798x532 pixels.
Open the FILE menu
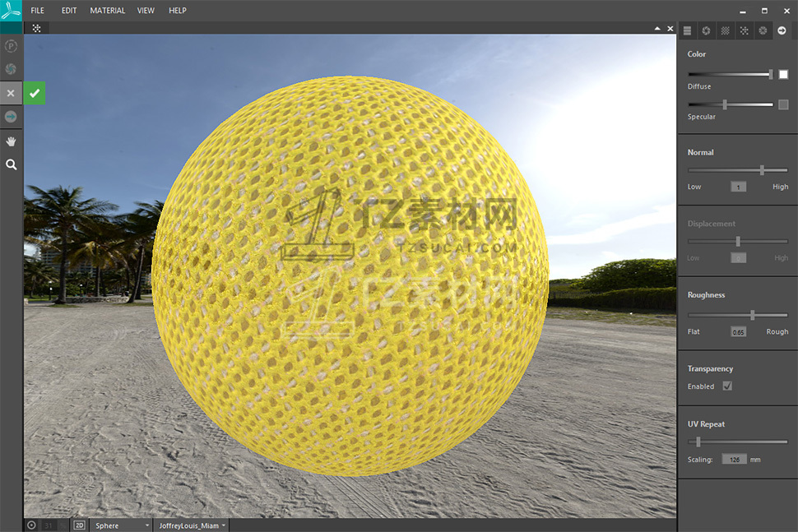pyautogui.click(x=38, y=11)
